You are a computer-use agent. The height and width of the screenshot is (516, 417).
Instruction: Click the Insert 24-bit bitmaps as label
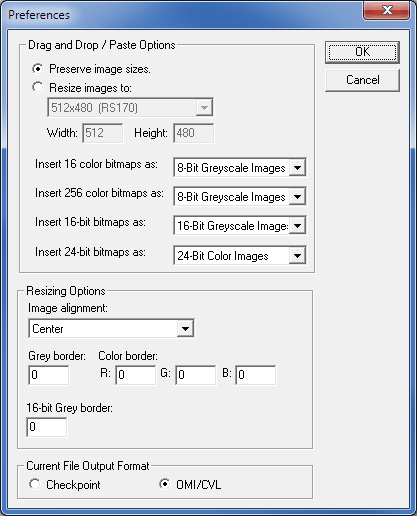coord(90,252)
